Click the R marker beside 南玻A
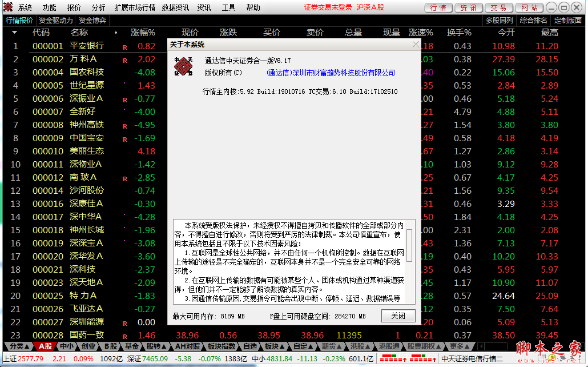 pos(125,179)
